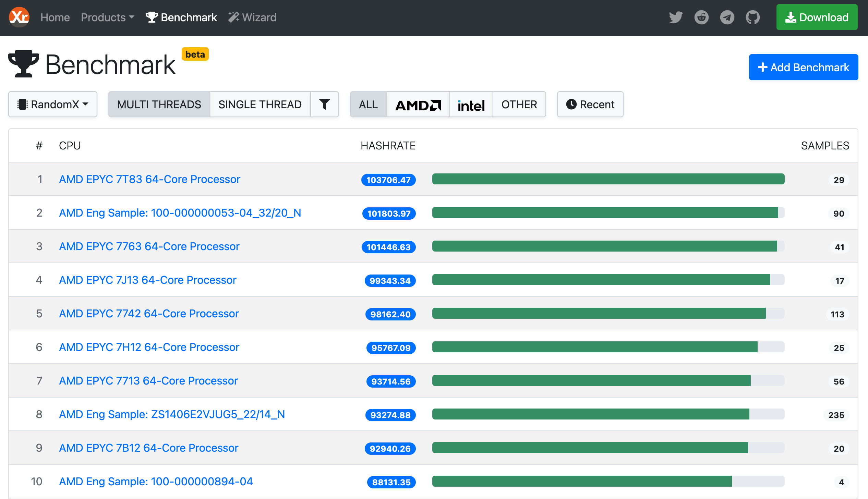Click the 101446.63 hashrate badge
This screenshot has height=499, width=868.
[389, 247]
